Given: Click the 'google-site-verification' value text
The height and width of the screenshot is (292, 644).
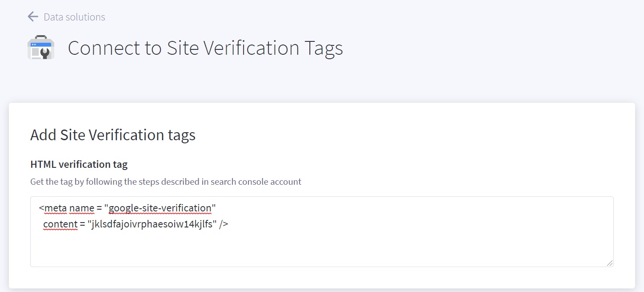Looking at the screenshot, I should pos(160,208).
